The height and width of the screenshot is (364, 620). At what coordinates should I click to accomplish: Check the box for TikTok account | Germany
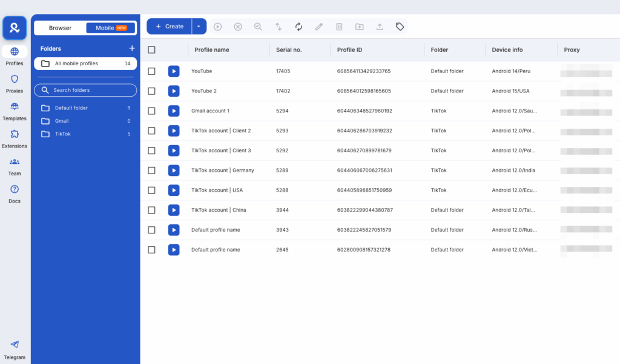click(151, 170)
